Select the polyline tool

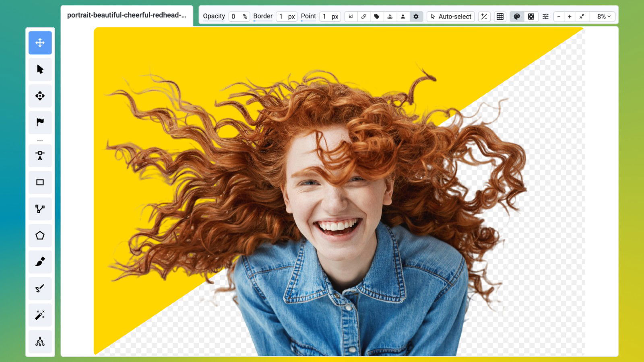[x=40, y=209]
